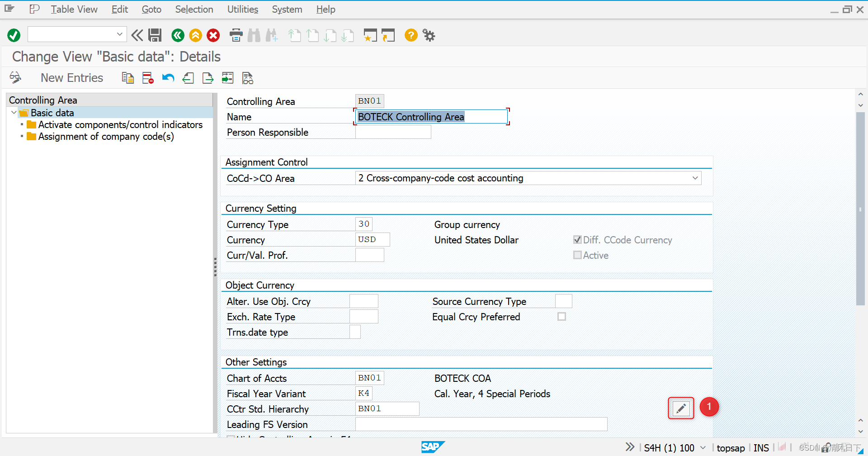Click the Leading FS Version field
Image resolution: width=868 pixels, height=456 pixels.
coord(481,424)
